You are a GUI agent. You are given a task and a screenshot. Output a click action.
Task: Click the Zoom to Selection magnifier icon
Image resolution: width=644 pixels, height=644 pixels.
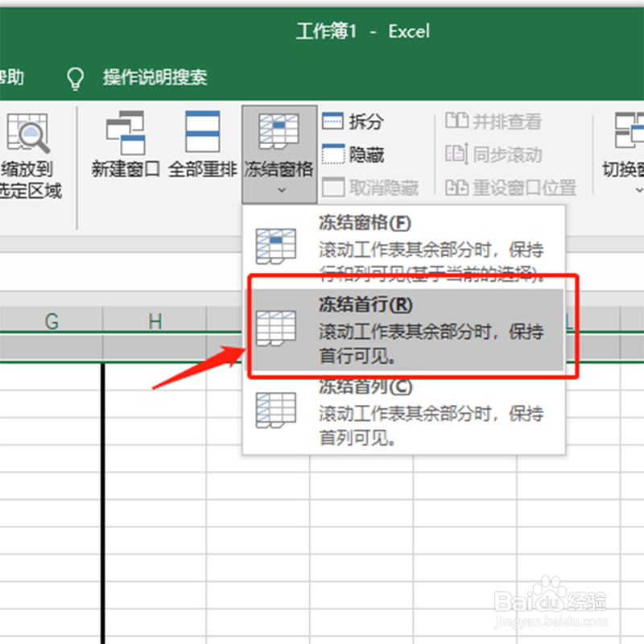click(28, 133)
